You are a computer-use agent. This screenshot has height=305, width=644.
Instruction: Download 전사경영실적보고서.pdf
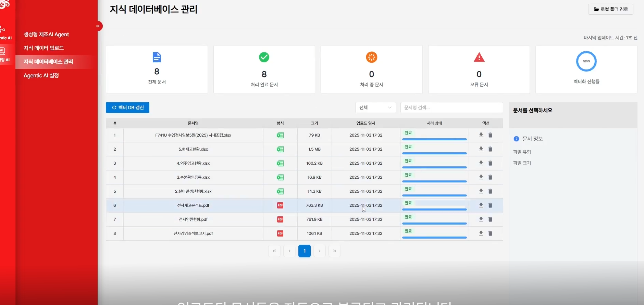click(x=481, y=233)
